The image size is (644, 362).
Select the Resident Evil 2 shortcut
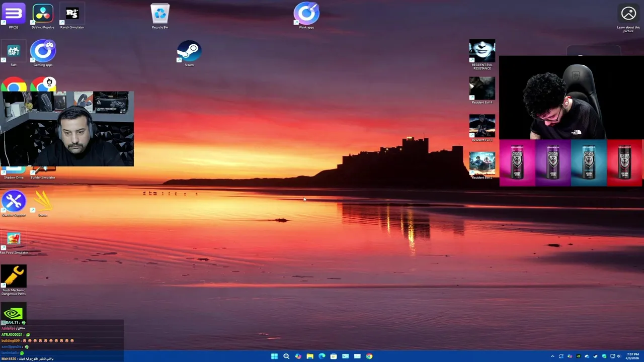click(482, 166)
